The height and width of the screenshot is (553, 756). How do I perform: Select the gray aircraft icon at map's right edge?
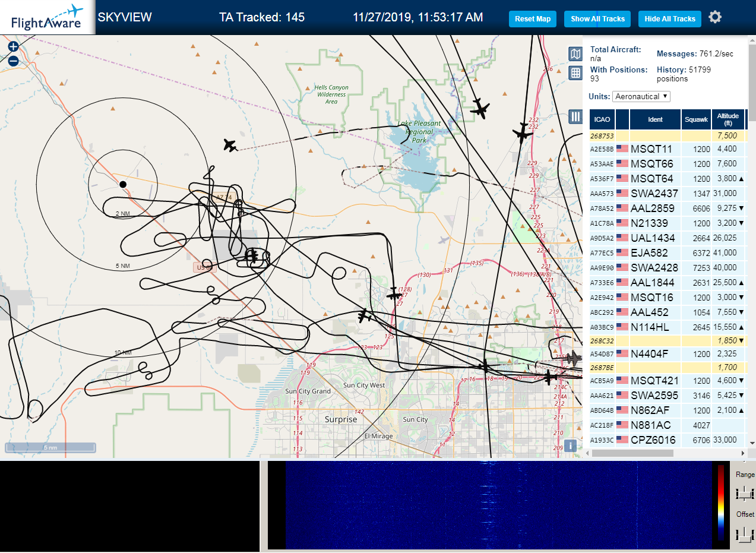point(574,358)
